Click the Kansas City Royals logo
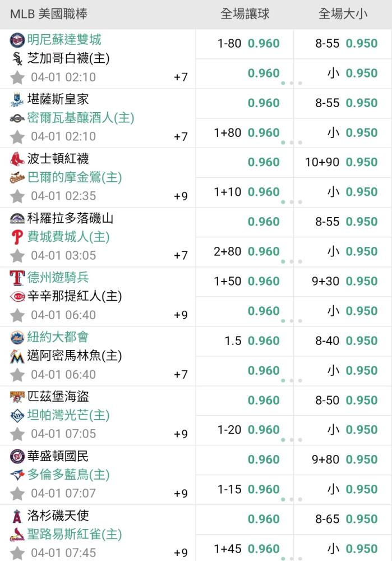 click(x=17, y=100)
